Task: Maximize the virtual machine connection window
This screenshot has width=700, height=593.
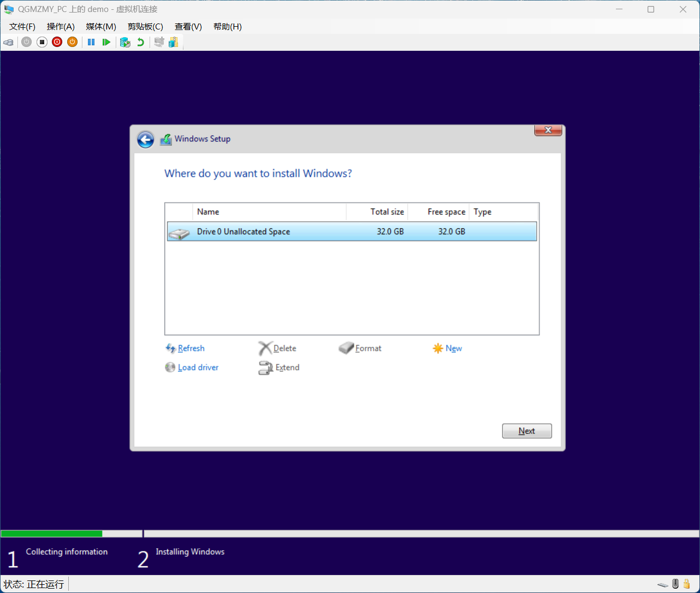Action: tap(651, 9)
